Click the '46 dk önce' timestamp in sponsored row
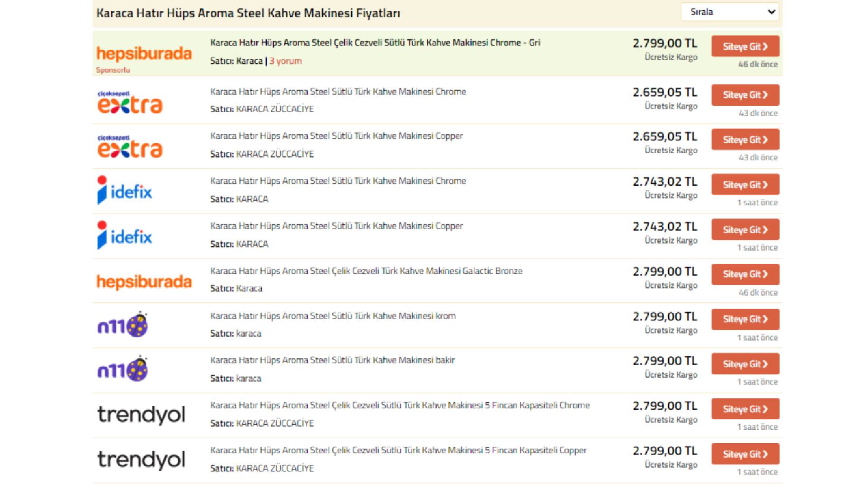The image size is (868, 488). pyautogui.click(x=758, y=64)
